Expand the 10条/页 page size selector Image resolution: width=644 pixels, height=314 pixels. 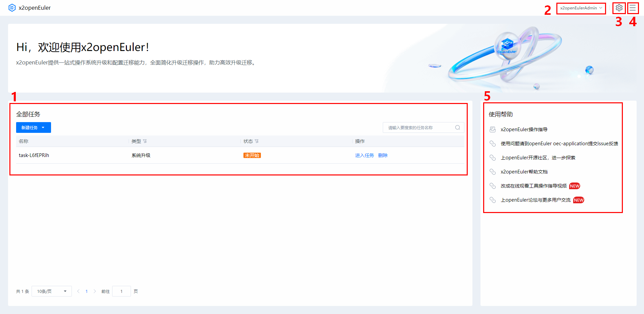coord(52,291)
